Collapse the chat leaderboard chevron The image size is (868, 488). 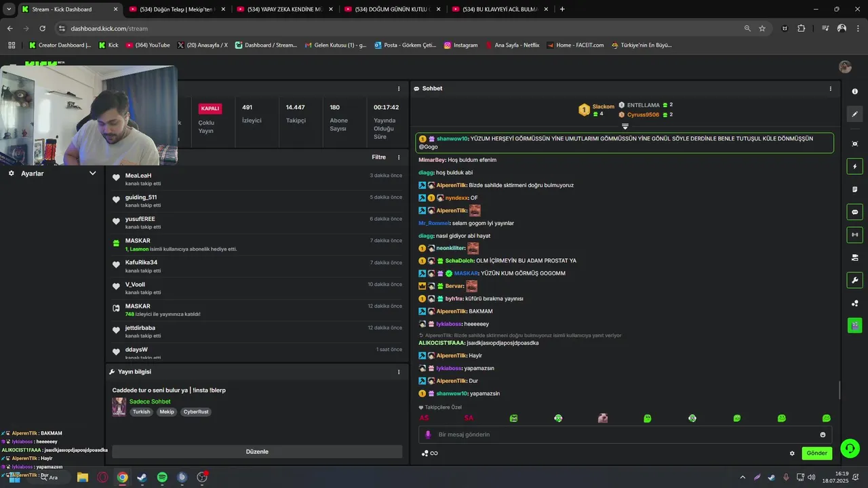click(625, 126)
